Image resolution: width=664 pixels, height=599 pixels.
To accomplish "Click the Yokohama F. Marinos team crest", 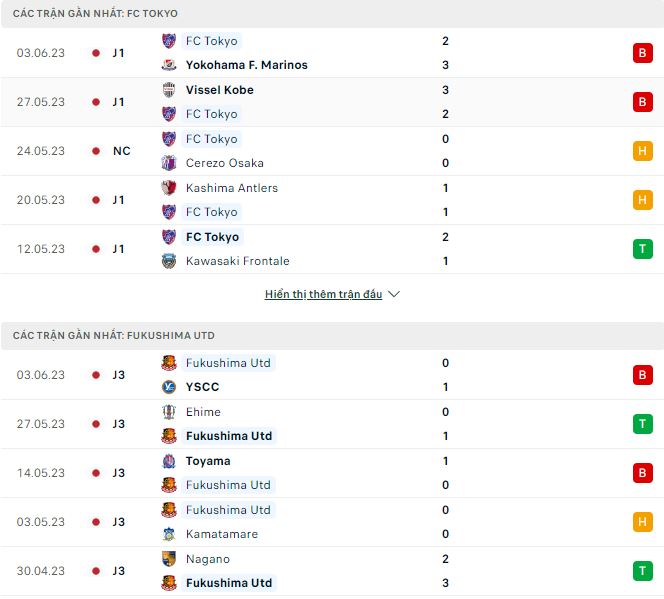I will point(169,65).
